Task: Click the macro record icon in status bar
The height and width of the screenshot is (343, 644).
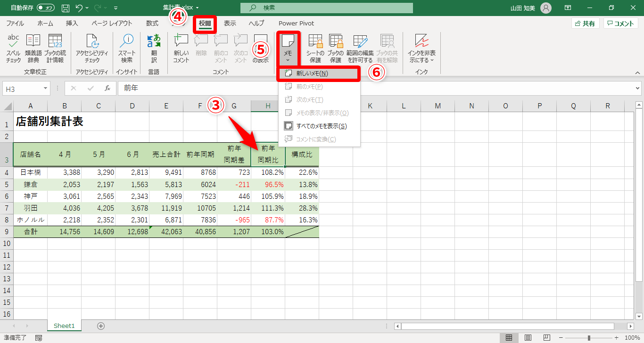Action: coord(39,338)
